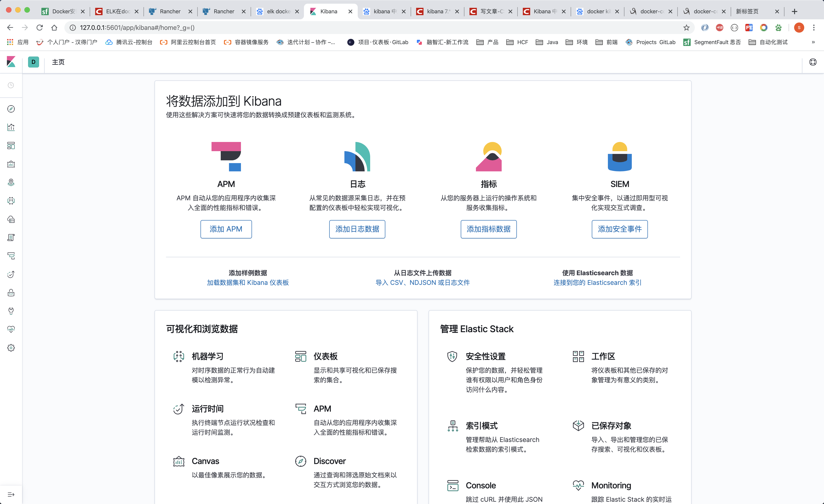Image resolution: width=824 pixels, height=504 pixels.
Task: Open recently viewed clock dropdown
Action: 11,85
